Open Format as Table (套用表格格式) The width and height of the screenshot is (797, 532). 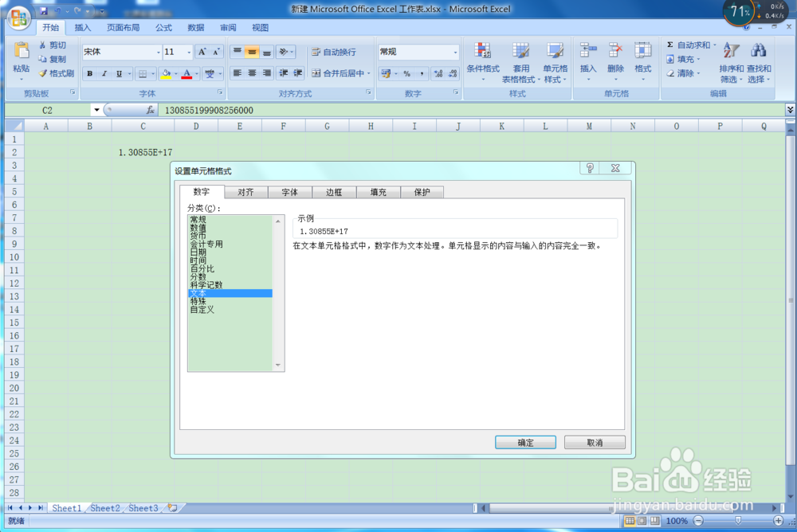[x=521, y=61]
